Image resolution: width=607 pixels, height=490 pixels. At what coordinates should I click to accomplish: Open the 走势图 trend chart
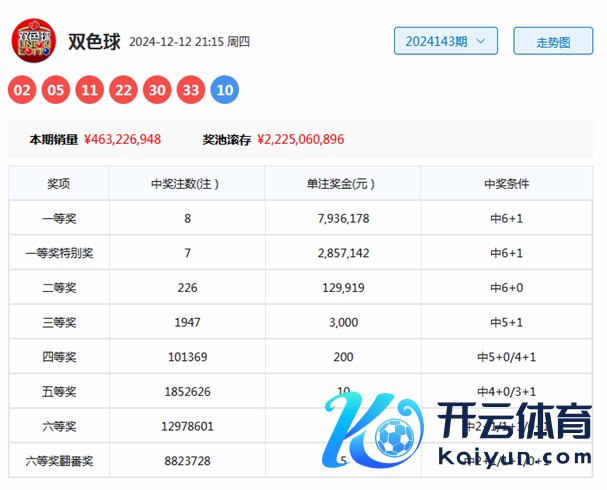tap(553, 42)
